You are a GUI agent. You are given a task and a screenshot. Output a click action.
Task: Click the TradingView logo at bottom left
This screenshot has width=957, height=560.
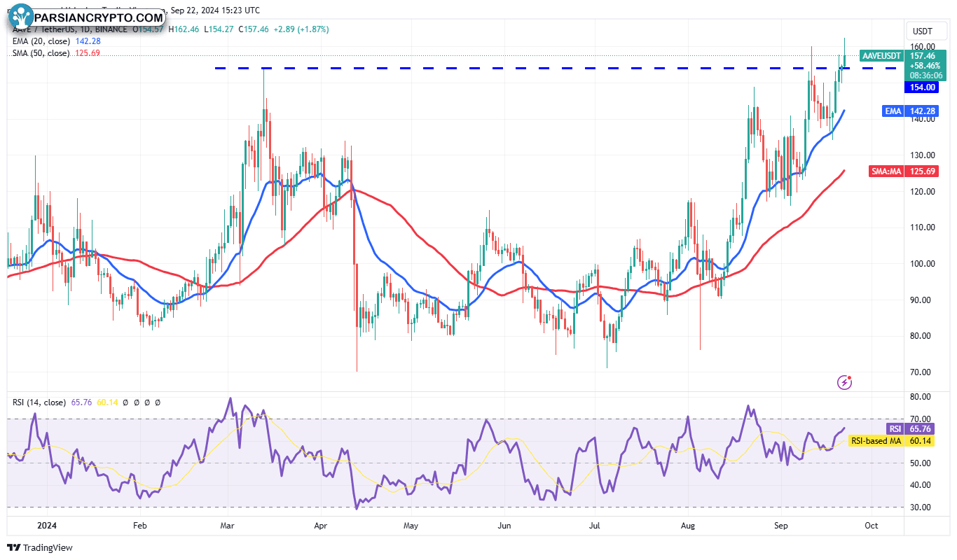tap(39, 549)
